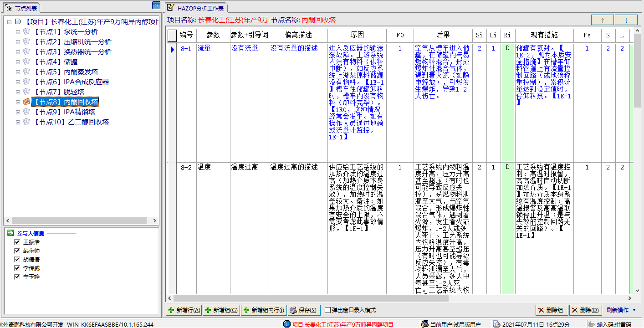Toggle the participant 胡倩倩 checkbox
Viewport: 644px width, 328px height.
17,259
